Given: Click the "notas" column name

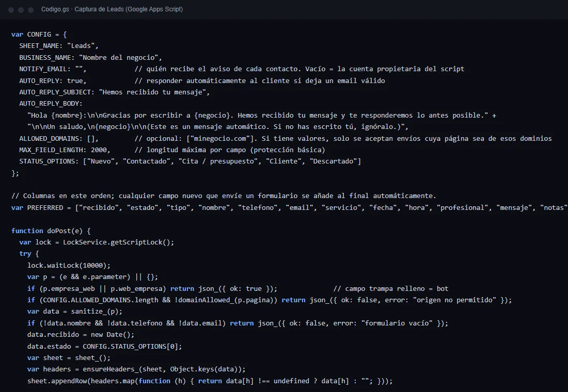Looking at the screenshot, I should point(553,207).
